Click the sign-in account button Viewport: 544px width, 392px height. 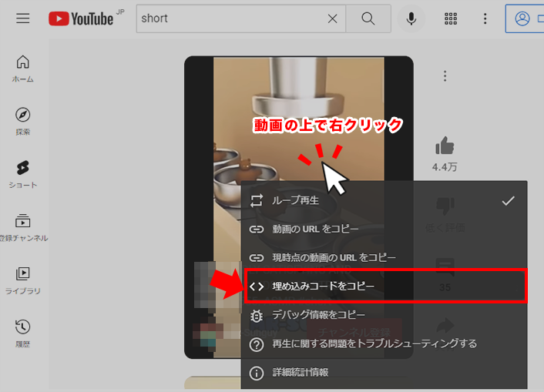[525, 18]
